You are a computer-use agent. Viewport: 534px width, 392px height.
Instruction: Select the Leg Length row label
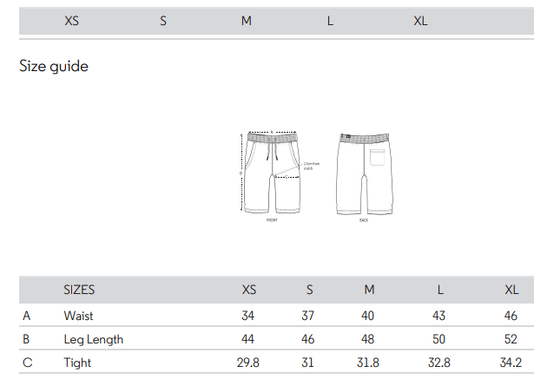93,339
